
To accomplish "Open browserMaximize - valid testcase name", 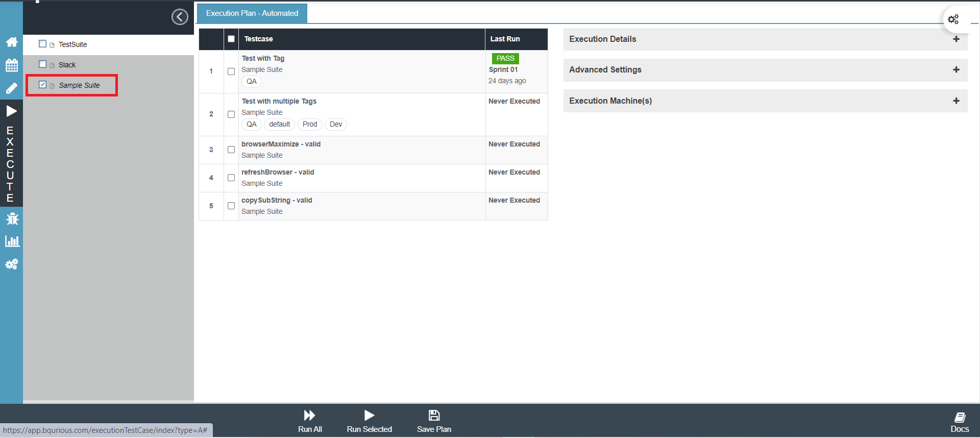I will point(281,144).
